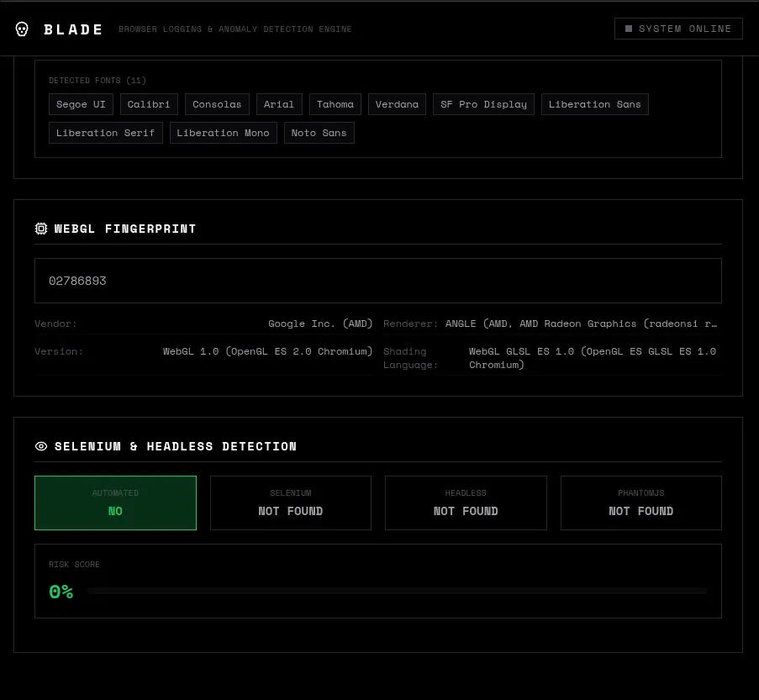Image resolution: width=759 pixels, height=700 pixels.
Task: Click the WebGL hash value 02786893 field
Action: click(x=377, y=281)
